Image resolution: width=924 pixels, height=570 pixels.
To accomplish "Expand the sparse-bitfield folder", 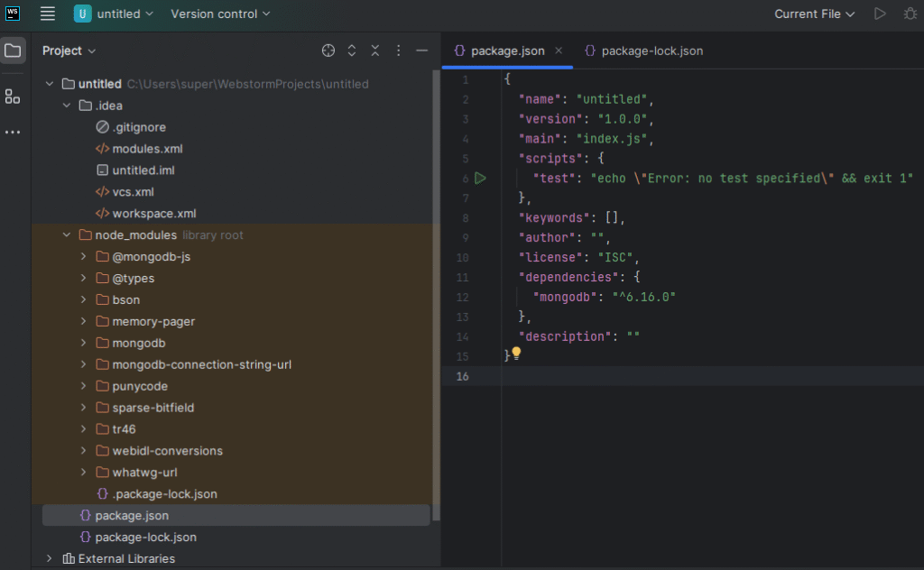I will click(83, 408).
